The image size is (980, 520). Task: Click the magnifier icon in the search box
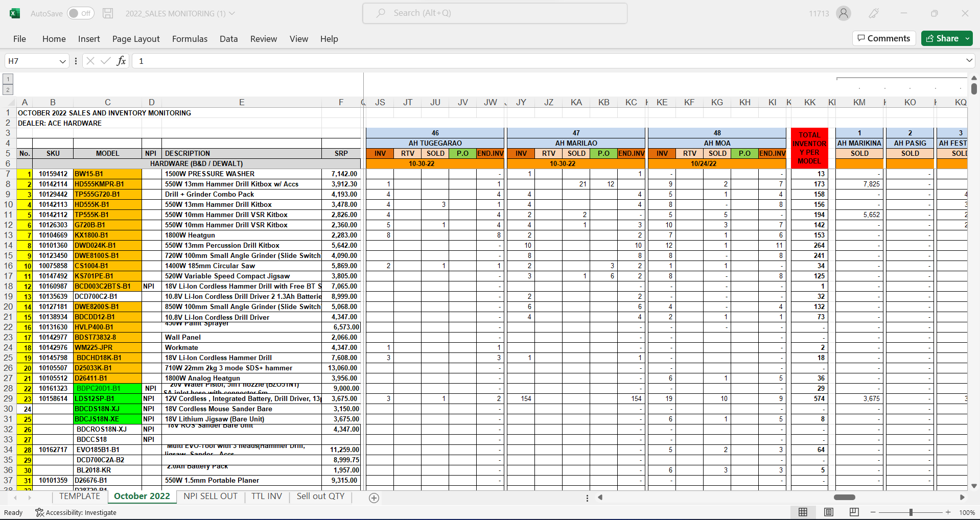381,13
